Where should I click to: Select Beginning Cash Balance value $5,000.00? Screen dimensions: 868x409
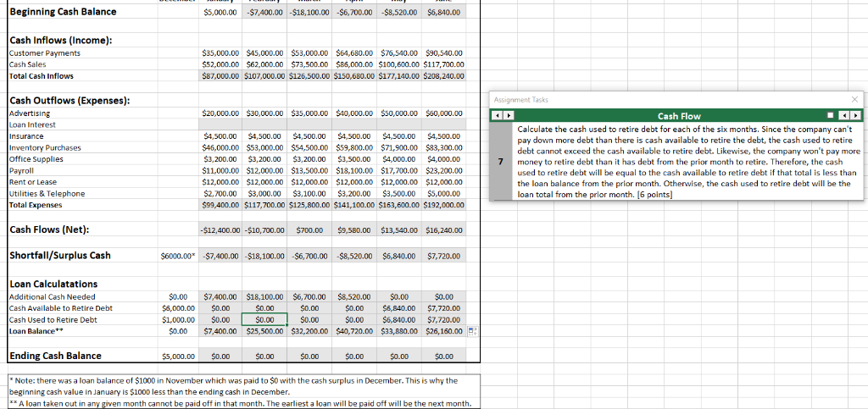coord(221,12)
